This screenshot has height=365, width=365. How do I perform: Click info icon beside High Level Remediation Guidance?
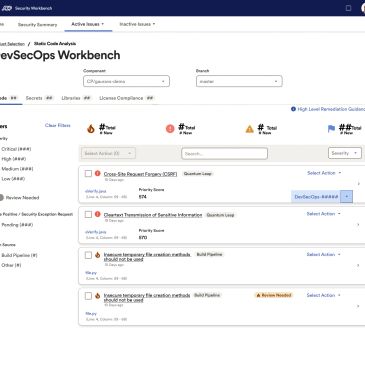(x=293, y=109)
